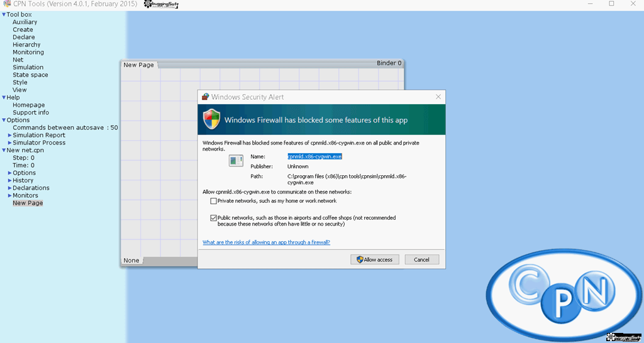Click the CPN Tools title bar icon
The image size is (644, 343).
[6, 4]
